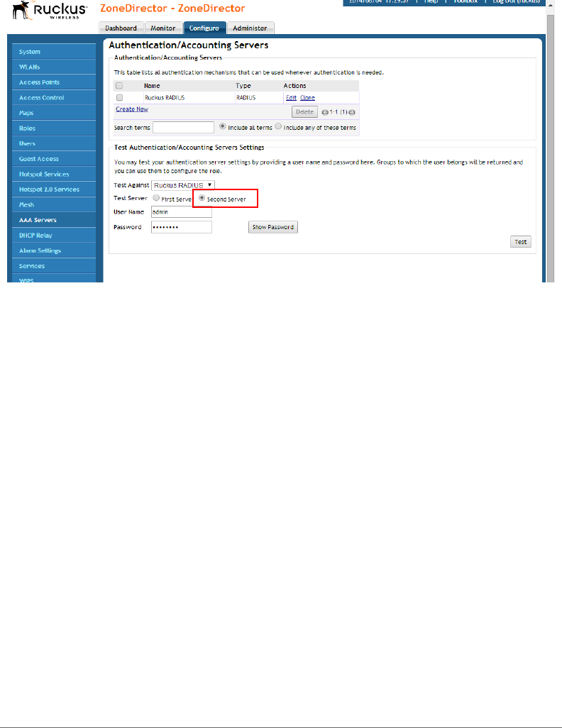This screenshot has width=562, height=728.
Task: Open DHCP Relay sidebar item
Action: pyautogui.click(x=54, y=236)
